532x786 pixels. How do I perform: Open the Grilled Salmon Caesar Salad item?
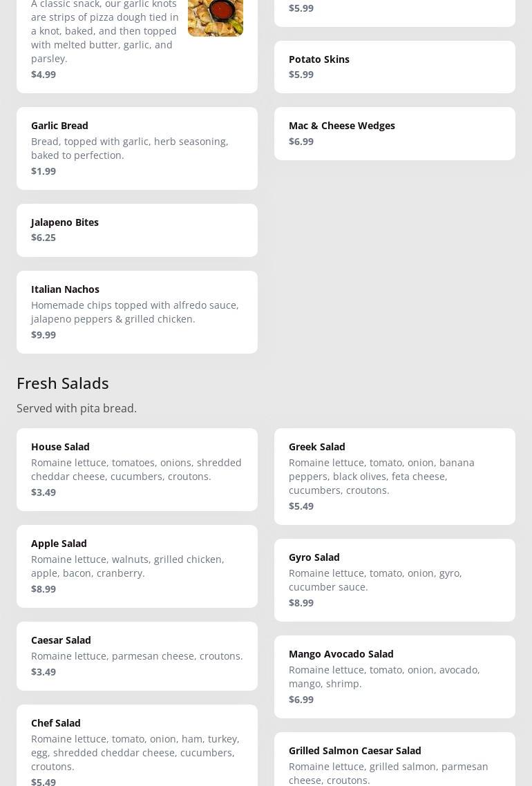(395, 760)
